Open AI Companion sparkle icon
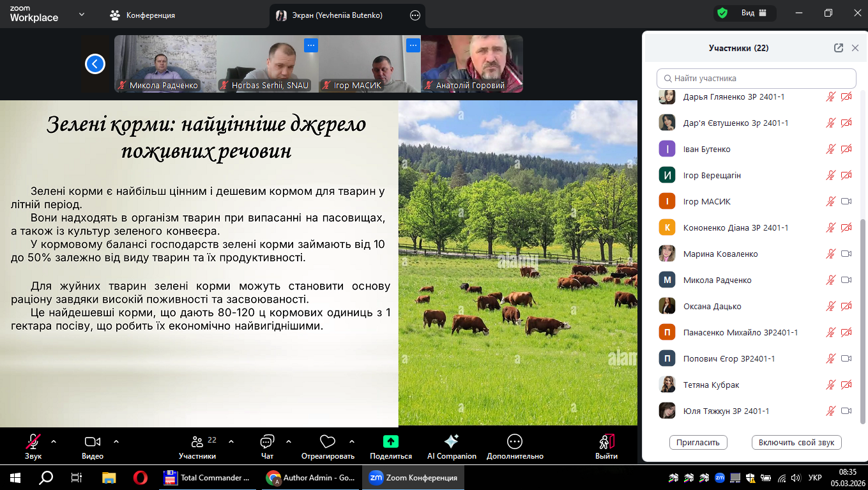This screenshot has height=490, width=868. [451, 441]
